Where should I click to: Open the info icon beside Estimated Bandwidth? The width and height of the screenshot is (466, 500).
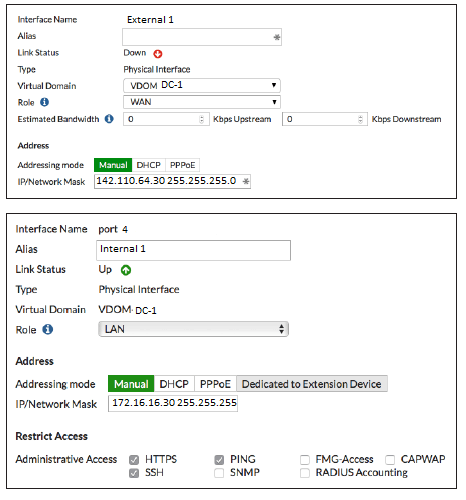pyautogui.click(x=109, y=119)
